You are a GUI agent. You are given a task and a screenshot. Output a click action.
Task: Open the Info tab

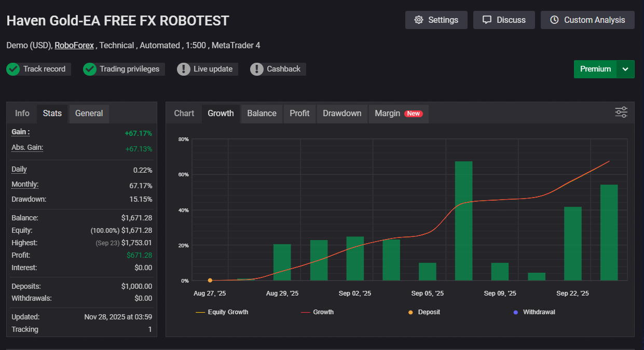[22, 113]
